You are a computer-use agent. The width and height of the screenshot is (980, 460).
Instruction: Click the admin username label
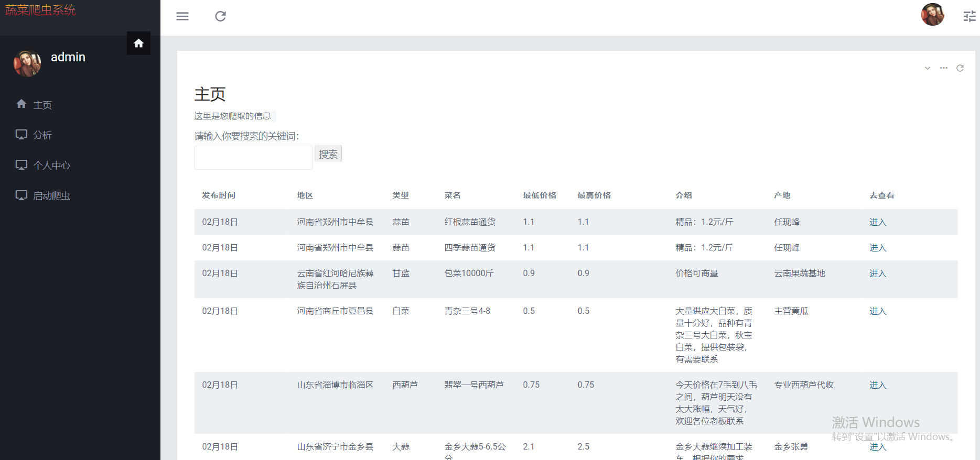pyautogui.click(x=68, y=57)
